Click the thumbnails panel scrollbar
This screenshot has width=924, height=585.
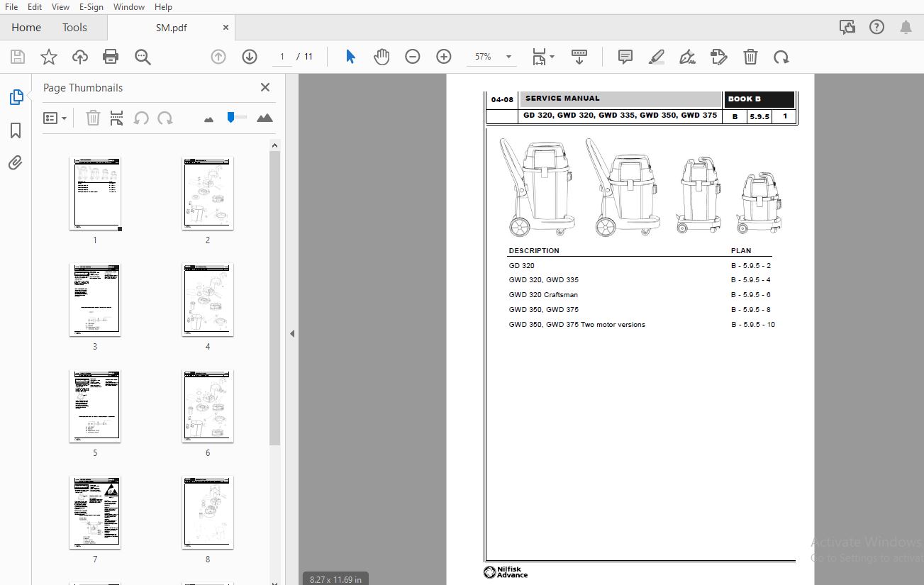(275, 298)
